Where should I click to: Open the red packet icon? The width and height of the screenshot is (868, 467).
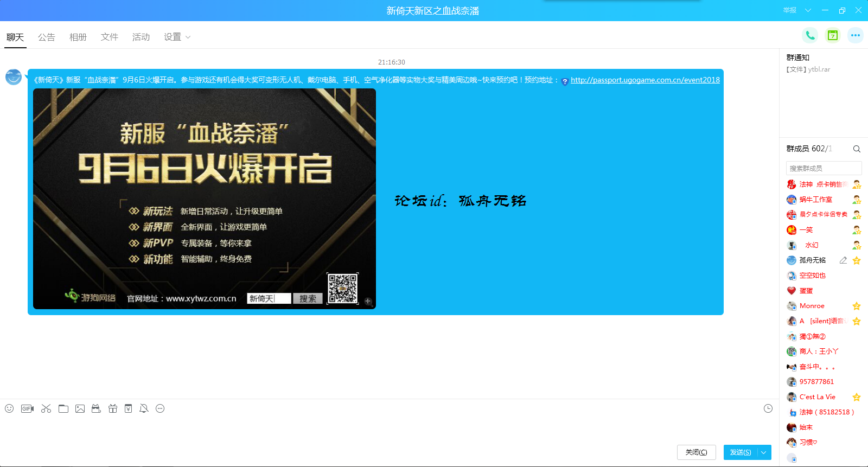(x=128, y=408)
